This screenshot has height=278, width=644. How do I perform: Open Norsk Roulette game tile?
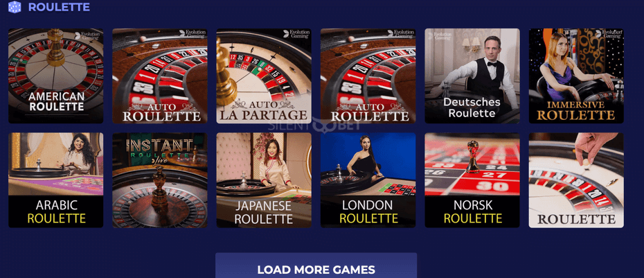click(472, 180)
